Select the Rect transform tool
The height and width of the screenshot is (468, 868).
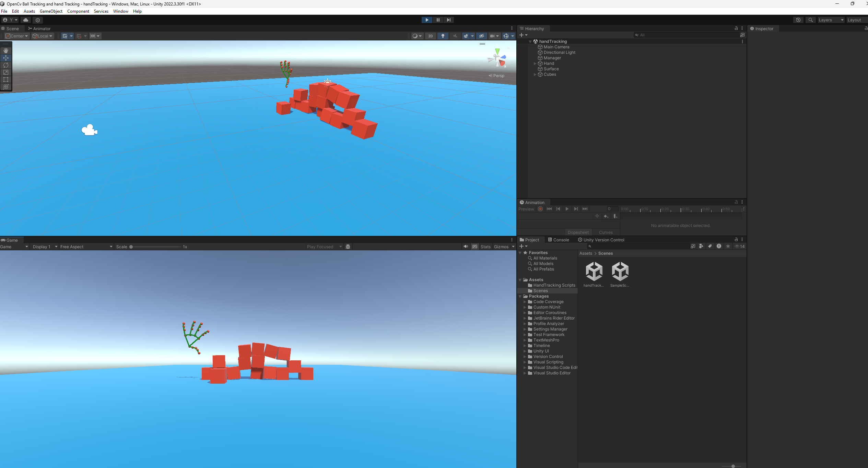6,80
